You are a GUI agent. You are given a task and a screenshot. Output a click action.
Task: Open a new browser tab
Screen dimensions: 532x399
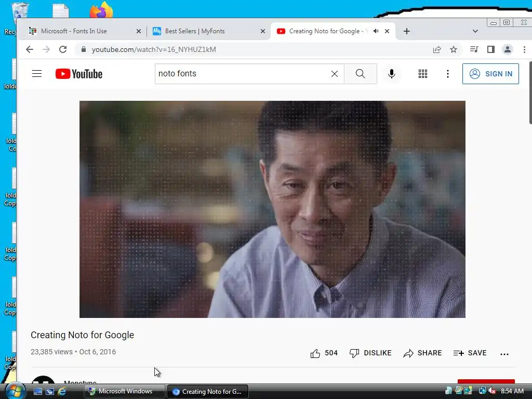tap(406, 31)
